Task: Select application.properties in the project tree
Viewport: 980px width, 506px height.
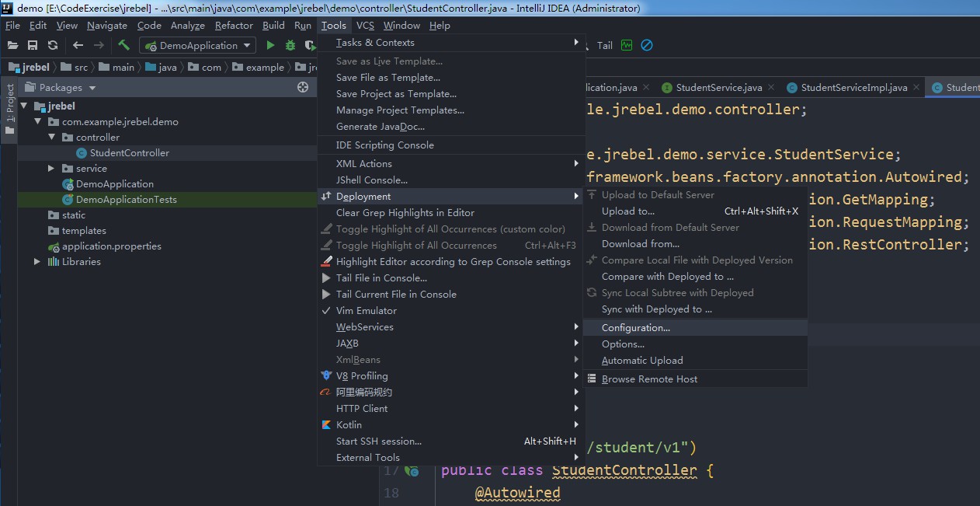Action: coord(111,246)
